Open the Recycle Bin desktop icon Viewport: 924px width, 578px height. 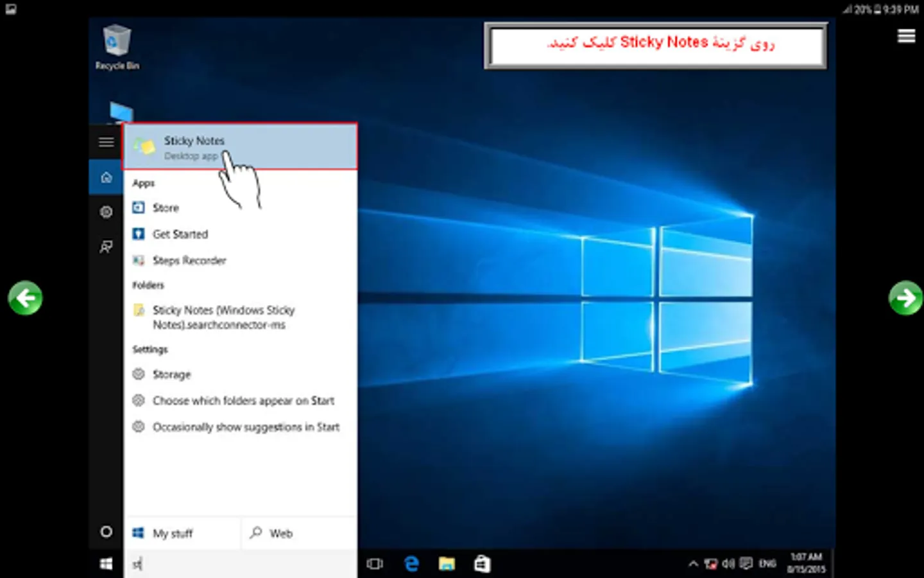click(117, 47)
